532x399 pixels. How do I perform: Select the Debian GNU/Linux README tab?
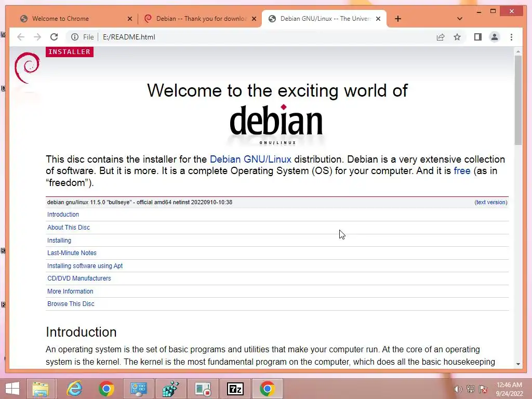click(x=325, y=19)
